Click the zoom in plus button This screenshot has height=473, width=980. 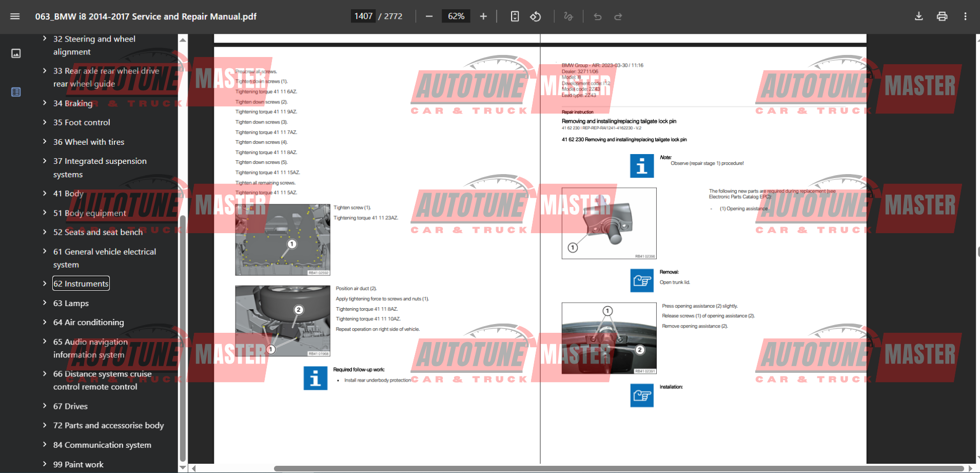point(483,16)
